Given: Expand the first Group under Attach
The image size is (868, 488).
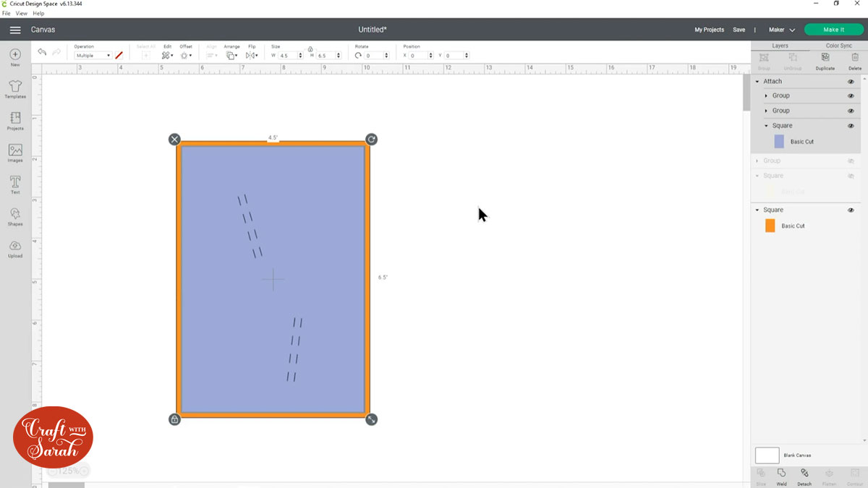Looking at the screenshot, I should click(766, 95).
